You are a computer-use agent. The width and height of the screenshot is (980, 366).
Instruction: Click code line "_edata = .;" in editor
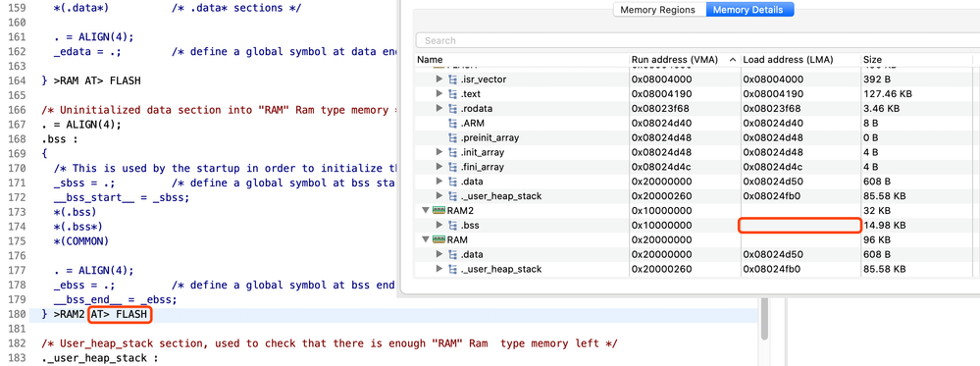point(87,51)
